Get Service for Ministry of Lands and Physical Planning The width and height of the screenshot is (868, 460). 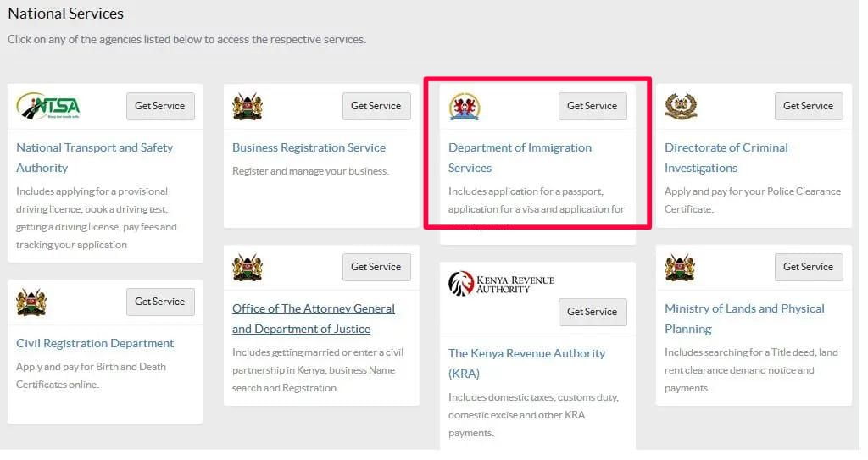(809, 267)
